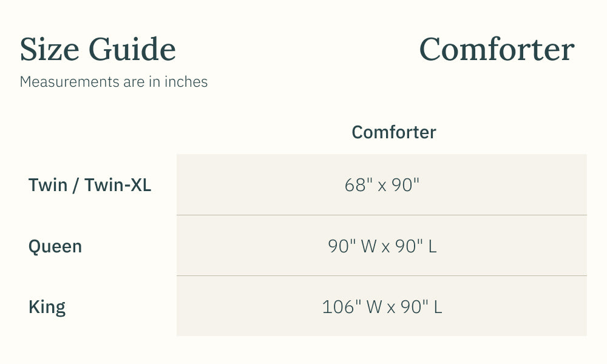The image size is (607, 364).
Task: Click the divider line below the Twin row
Action: coord(382,215)
